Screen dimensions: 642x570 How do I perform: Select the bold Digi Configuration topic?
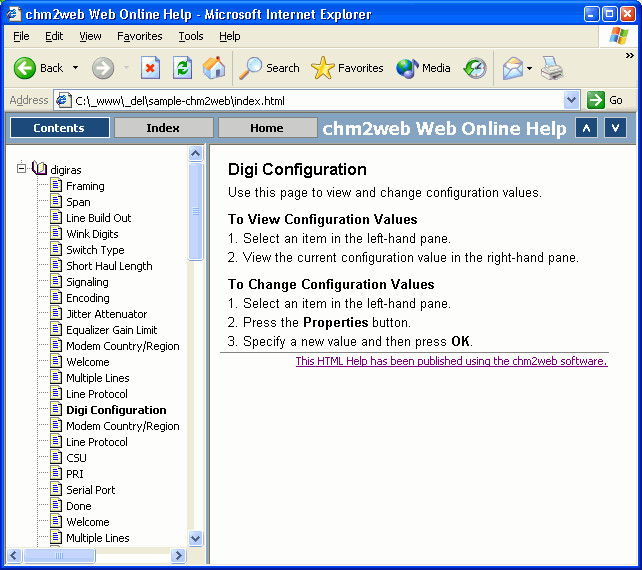(116, 410)
